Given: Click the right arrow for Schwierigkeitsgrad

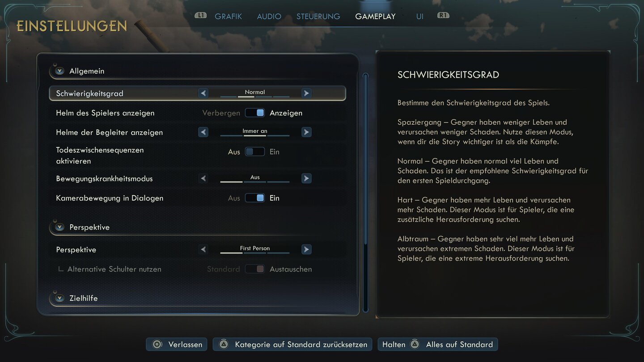Looking at the screenshot, I should [306, 93].
